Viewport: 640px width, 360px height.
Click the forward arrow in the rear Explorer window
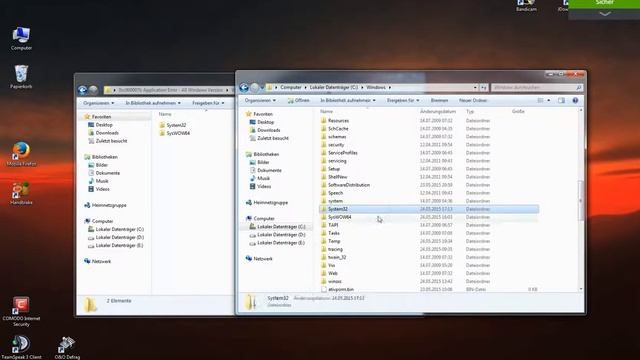coord(93,90)
